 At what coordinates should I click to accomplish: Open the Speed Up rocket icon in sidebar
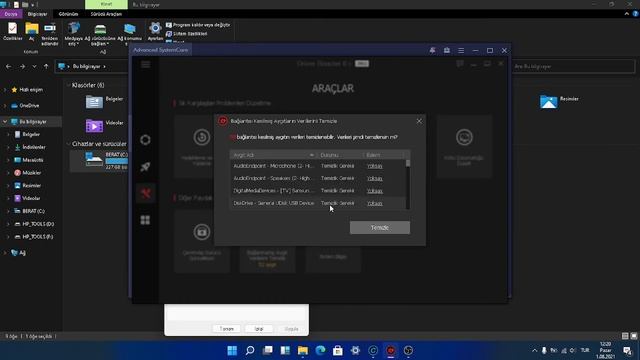[x=145, y=167]
